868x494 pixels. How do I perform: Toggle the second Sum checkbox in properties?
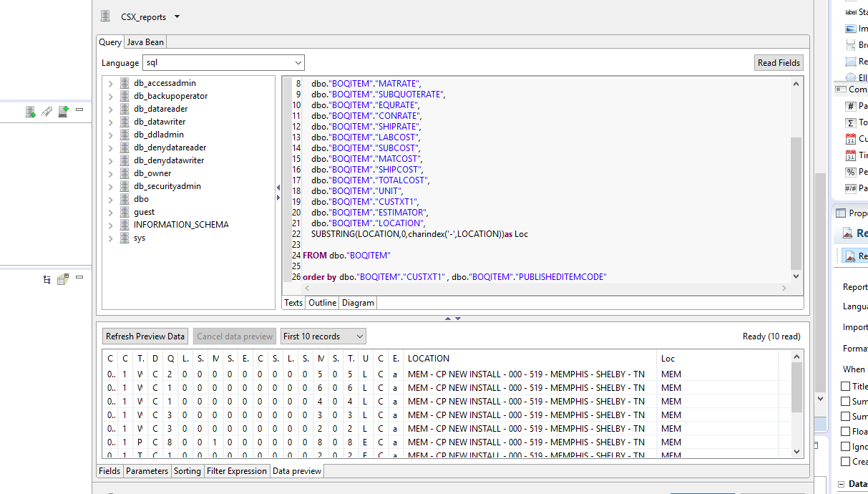coord(846,417)
